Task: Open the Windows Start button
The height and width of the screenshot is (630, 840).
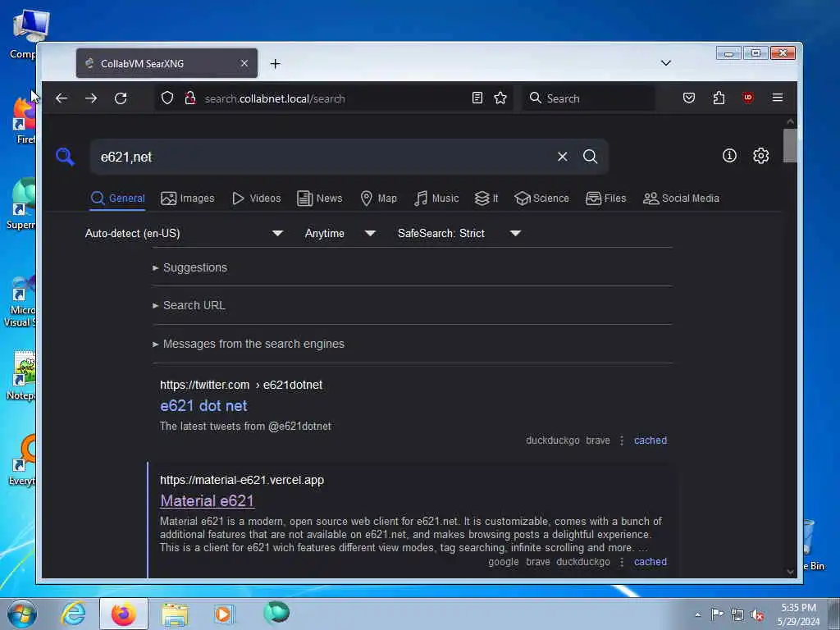Action: pyautogui.click(x=22, y=614)
